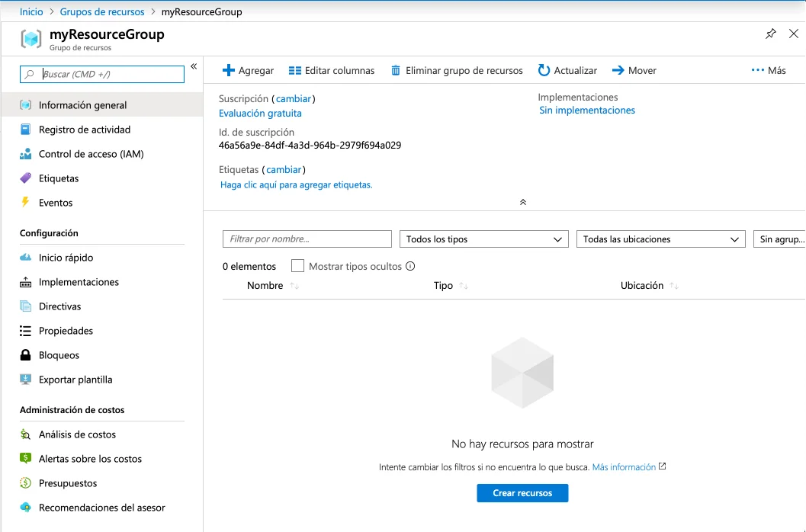Click the Bloqueos padlock icon
Image resolution: width=806 pixels, height=532 pixels.
pos(25,354)
